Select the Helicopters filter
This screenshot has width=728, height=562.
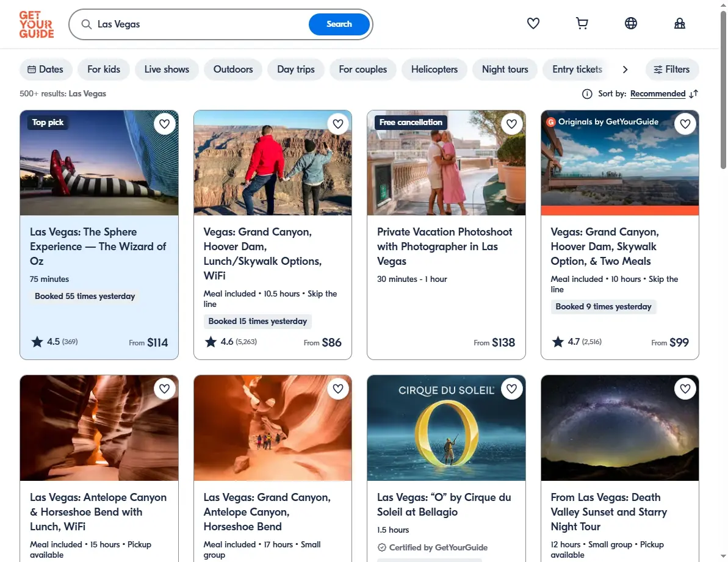(434, 70)
